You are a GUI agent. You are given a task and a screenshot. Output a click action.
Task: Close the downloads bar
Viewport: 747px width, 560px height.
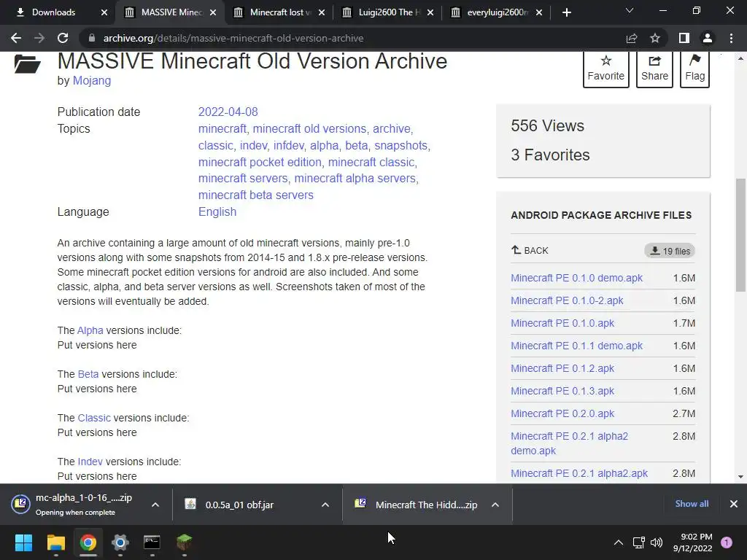[734, 503]
